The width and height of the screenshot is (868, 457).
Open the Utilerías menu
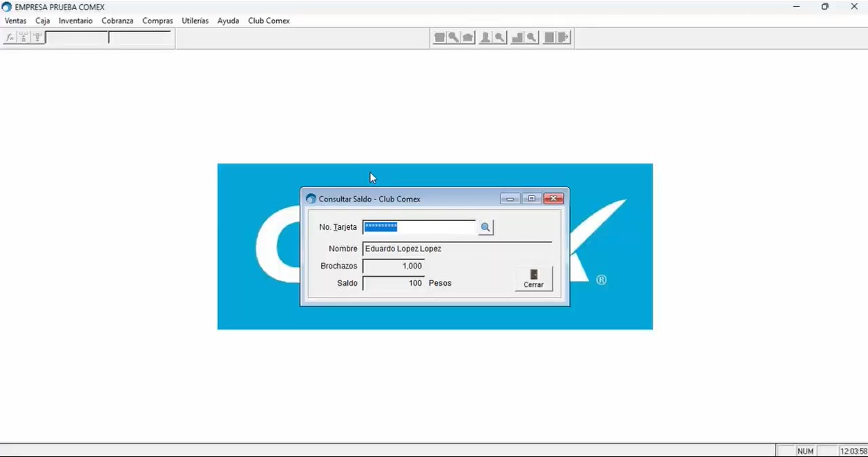[195, 21]
